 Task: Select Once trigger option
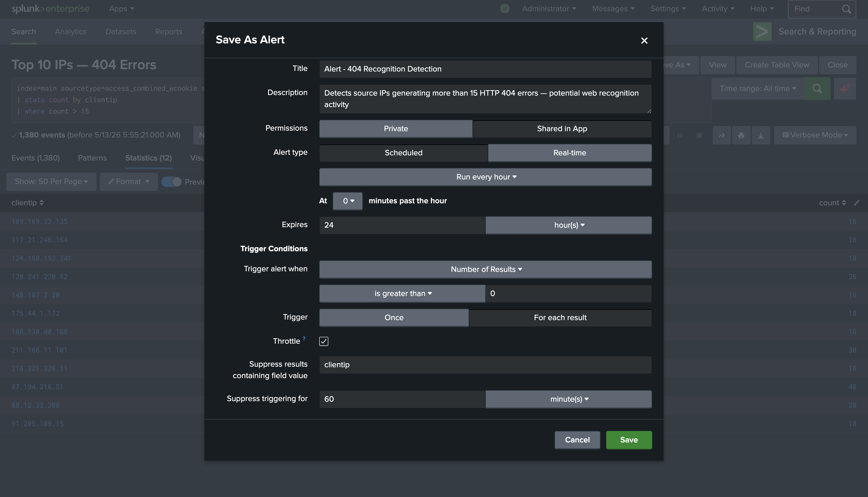(394, 318)
